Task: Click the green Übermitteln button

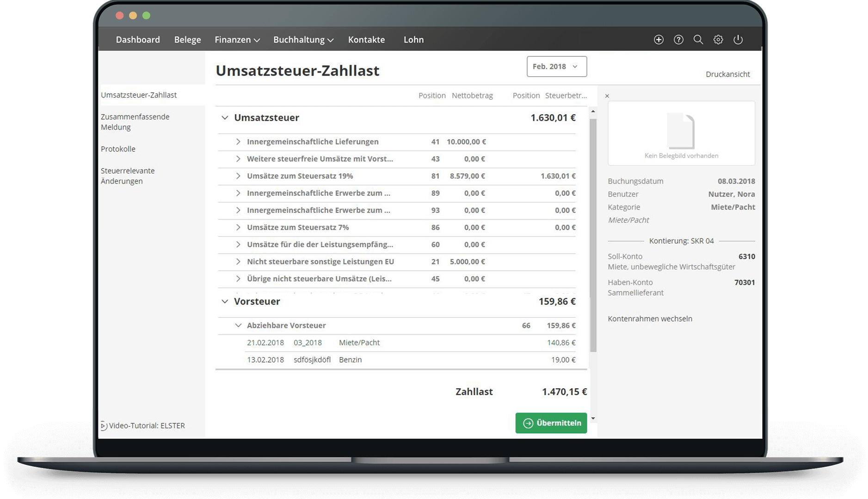Action: (x=551, y=423)
